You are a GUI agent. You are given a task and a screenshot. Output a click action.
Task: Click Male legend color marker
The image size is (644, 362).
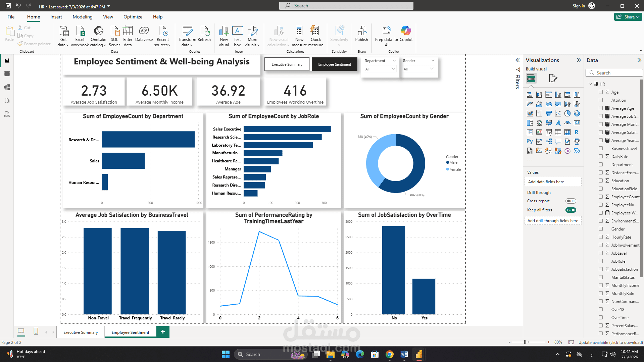tap(448, 162)
